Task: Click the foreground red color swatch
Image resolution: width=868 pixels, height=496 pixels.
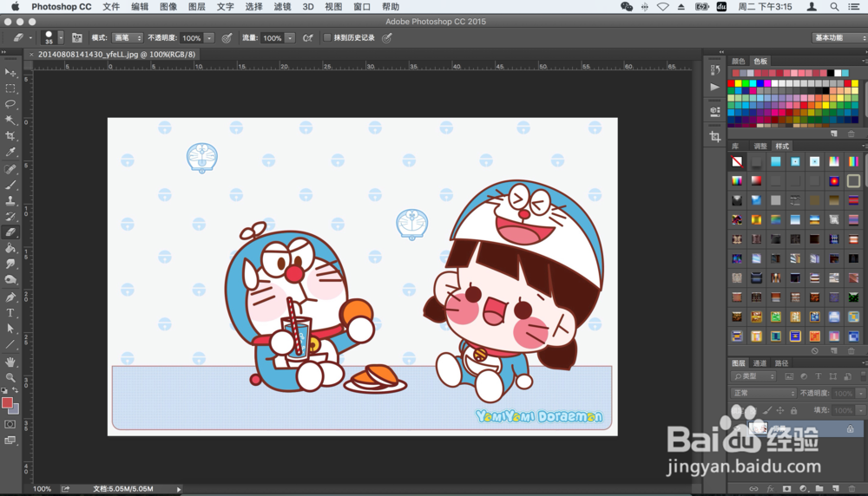Action: click(7, 402)
